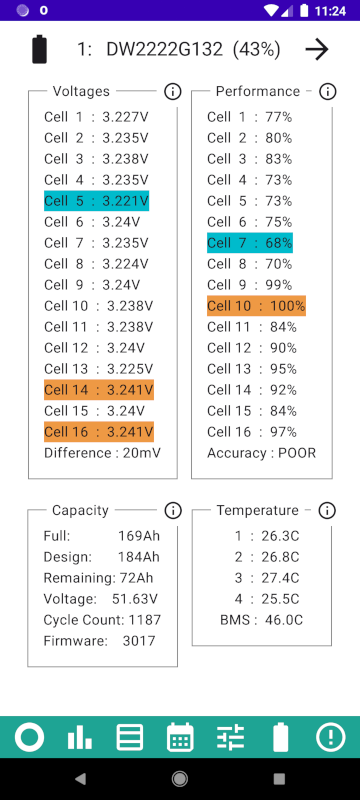Select battery title DW2222G132 (43%)

click(178, 49)
